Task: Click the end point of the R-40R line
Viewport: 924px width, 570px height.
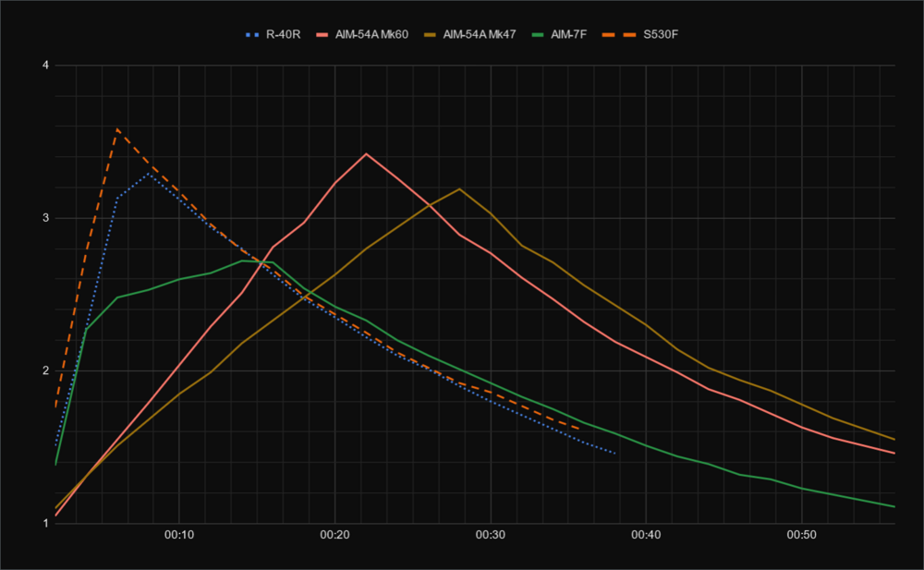Action: tap(614, 454)
